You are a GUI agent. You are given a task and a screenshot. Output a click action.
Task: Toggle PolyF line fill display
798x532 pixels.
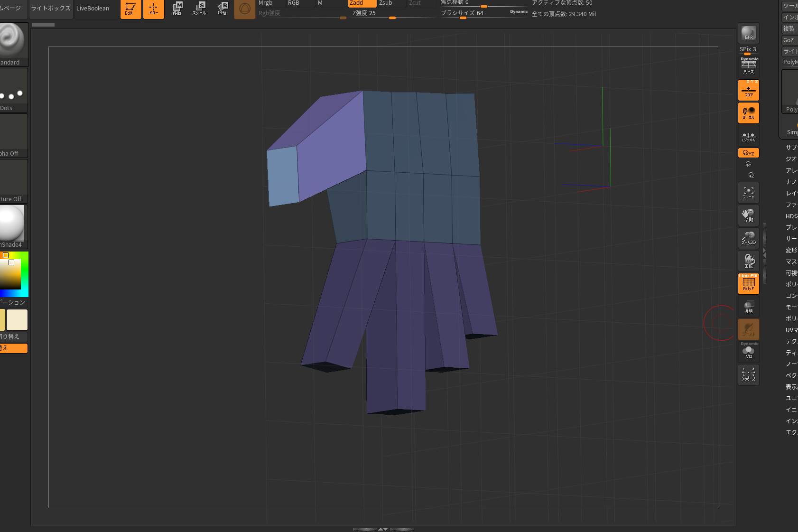click(749, 283)
